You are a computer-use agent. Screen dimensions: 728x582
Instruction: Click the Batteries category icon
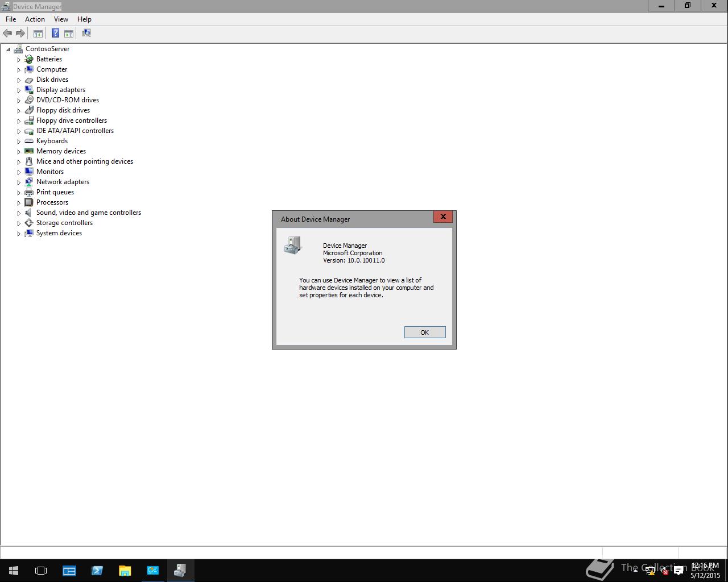click(x=29, y=59)
